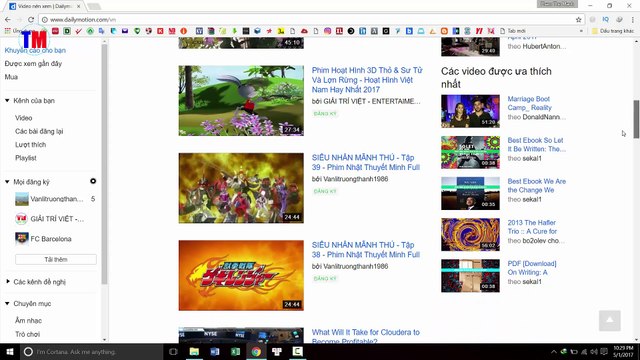Viewport: 640px width, 360px height.
Task: Click the page vertical scrollbar thumb
Action: pyautogui.click(x=636, y=119)
